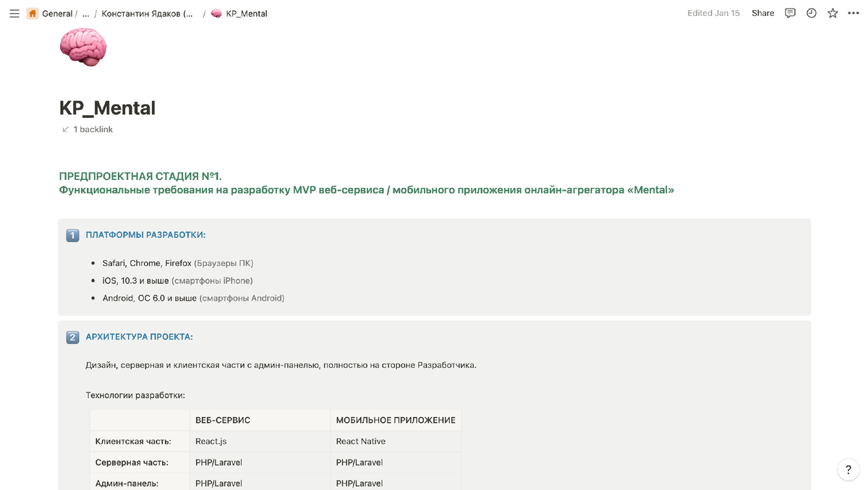
Task: Open the sidebar hamburger menu
Action: coord(14,13)
